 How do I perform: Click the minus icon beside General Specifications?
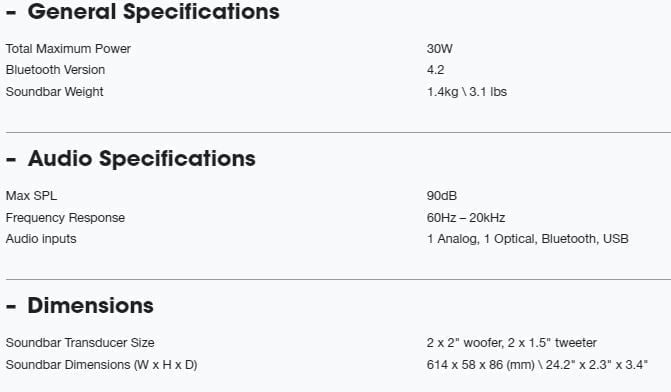click(11, 13)
